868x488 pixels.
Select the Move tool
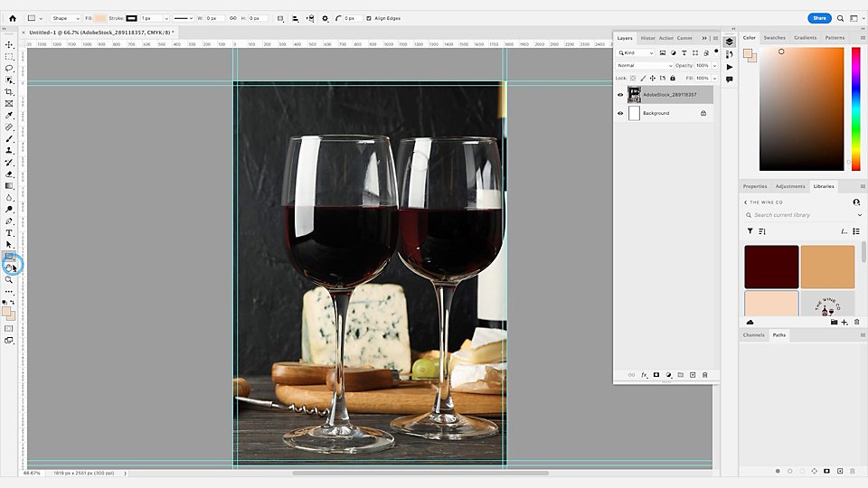tap(9, 45)
